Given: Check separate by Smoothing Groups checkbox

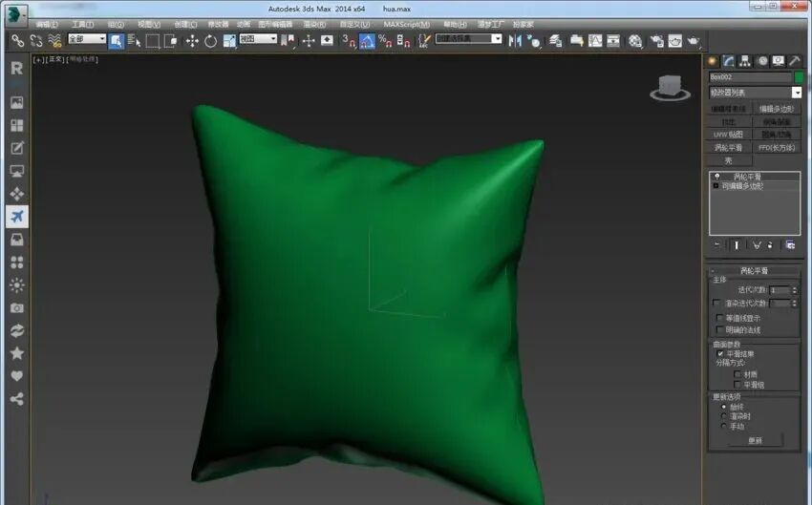Looking at the screenshot, I should click(x=737, y=385).
